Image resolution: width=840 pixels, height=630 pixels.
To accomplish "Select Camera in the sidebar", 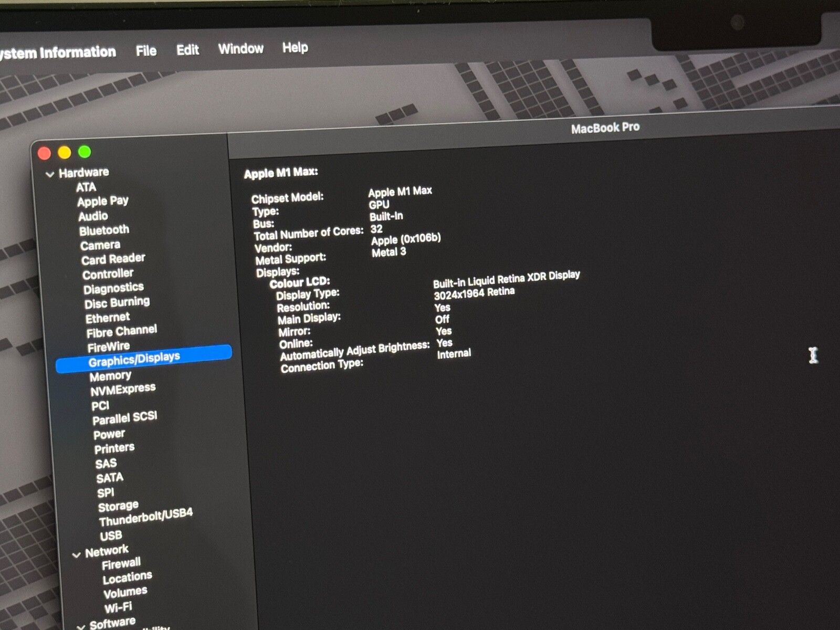I will point(100,245).
